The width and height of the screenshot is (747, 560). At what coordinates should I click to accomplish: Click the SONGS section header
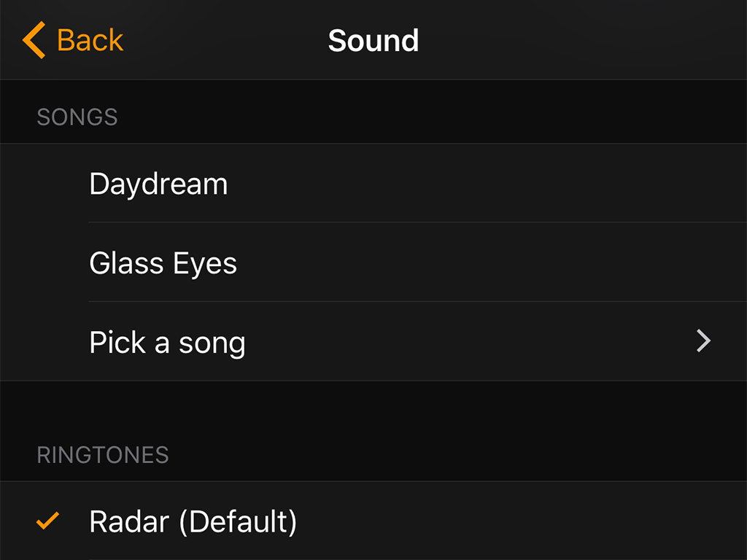[77, 117]
